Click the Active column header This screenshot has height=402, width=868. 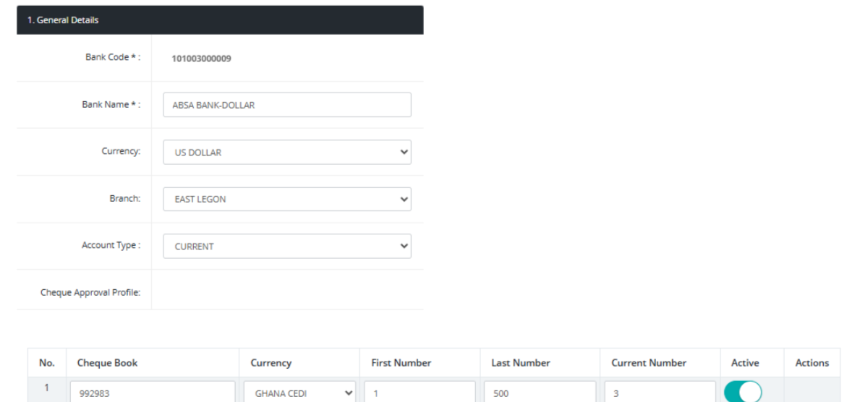click(745, 363)
